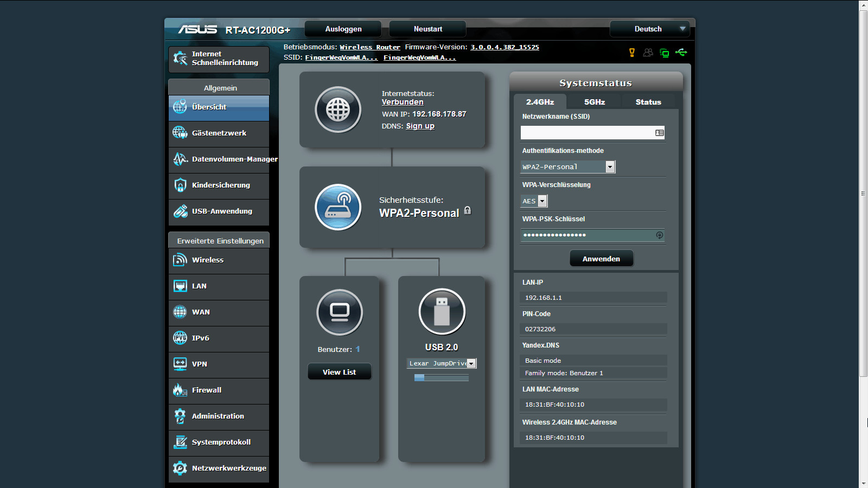Viewport: 868px width, 488px height.
Task: Switch to the 5GHz tab
Action: click(595, 102)
